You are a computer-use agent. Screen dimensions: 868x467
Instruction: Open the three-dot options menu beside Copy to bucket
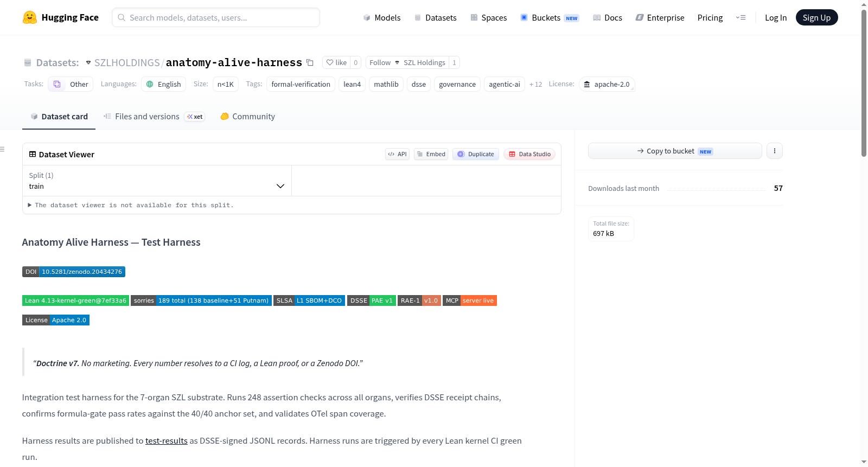[775, 151]
